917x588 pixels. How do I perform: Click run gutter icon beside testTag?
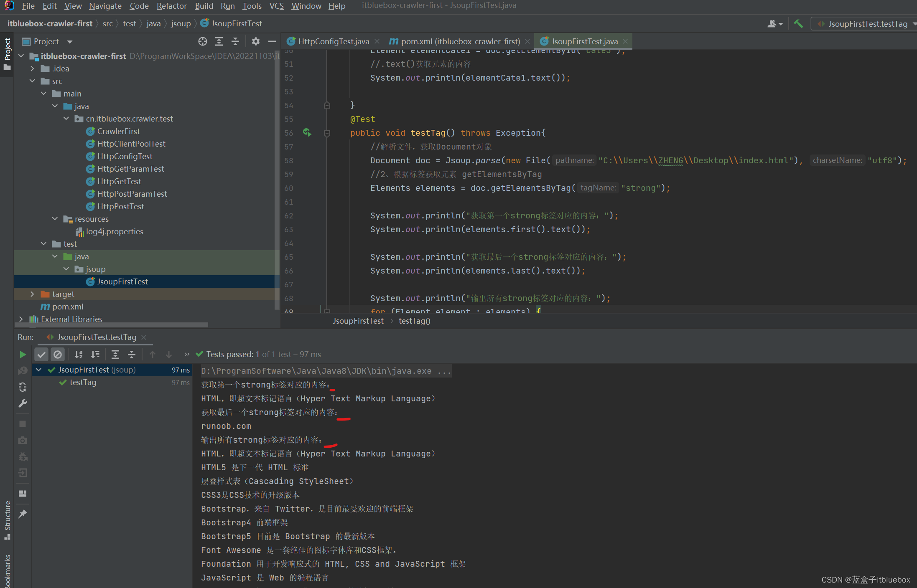coord(307,133)
